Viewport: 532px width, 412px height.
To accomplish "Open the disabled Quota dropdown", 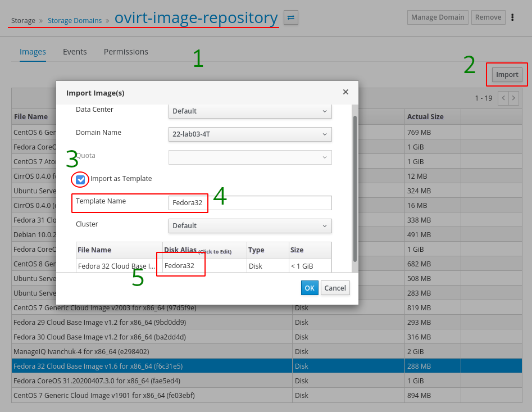I will (x=250, y=157).
